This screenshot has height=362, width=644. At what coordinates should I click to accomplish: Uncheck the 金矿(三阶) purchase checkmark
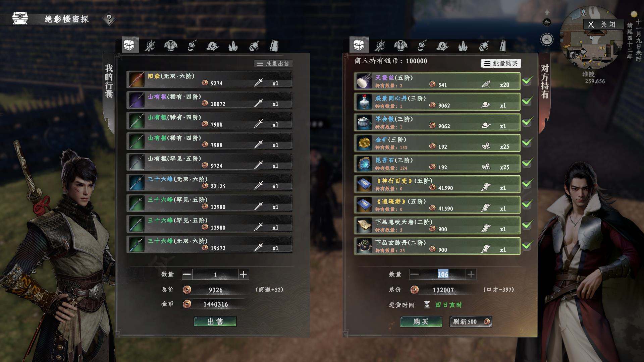528,142
